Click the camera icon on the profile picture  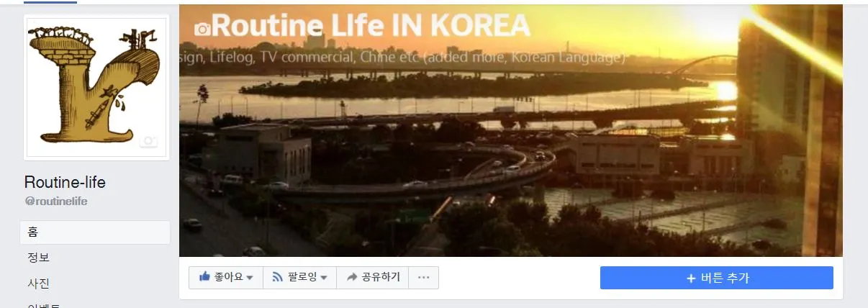click(149, 141)
